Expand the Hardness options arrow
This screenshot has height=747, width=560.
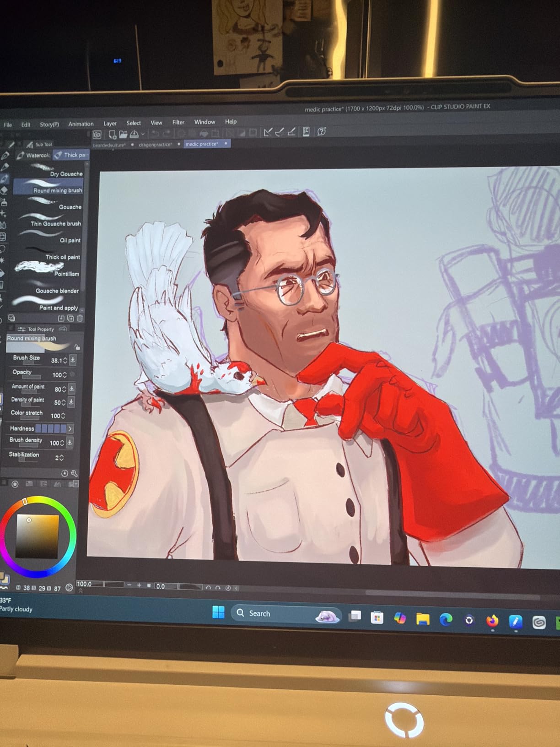70,428
